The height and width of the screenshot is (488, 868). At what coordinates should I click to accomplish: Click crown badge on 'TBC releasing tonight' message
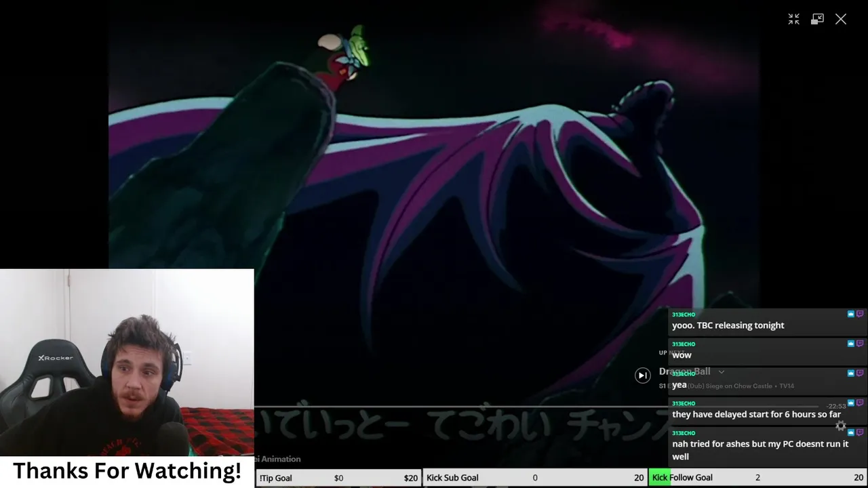850,314
